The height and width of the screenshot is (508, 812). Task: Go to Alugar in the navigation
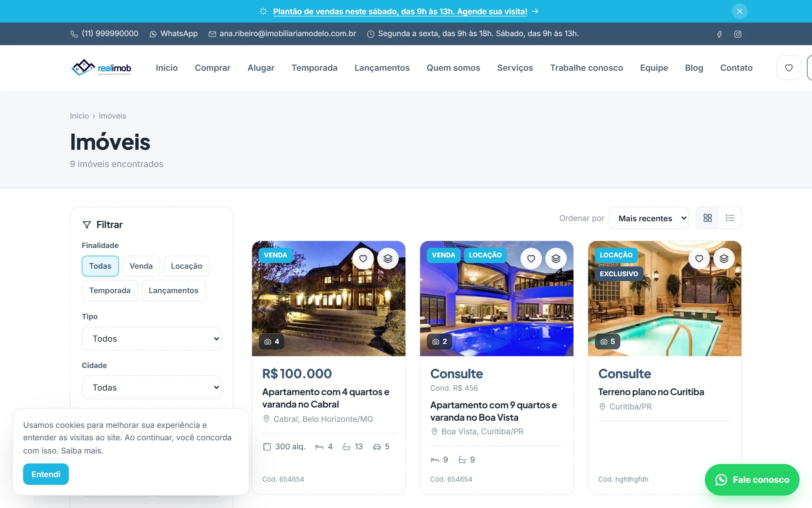coord(261,68)
